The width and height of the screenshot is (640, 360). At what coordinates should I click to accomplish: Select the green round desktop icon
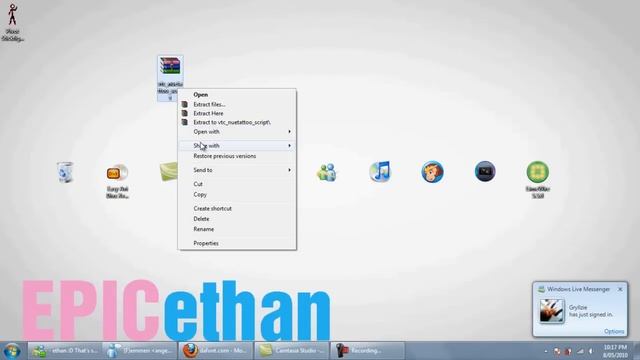click(x=538, y=172)
